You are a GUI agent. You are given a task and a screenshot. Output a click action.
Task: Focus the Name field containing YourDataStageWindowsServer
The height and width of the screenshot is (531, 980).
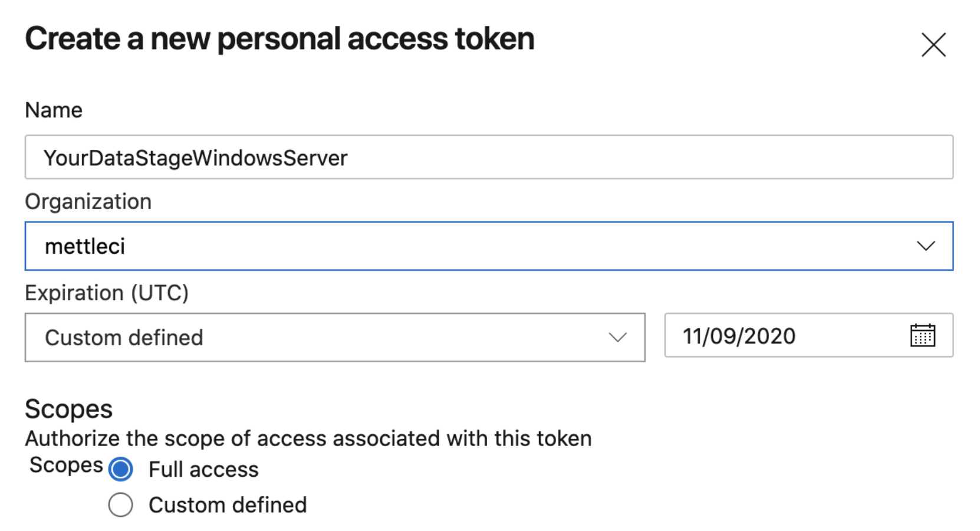tap(488, 158)
